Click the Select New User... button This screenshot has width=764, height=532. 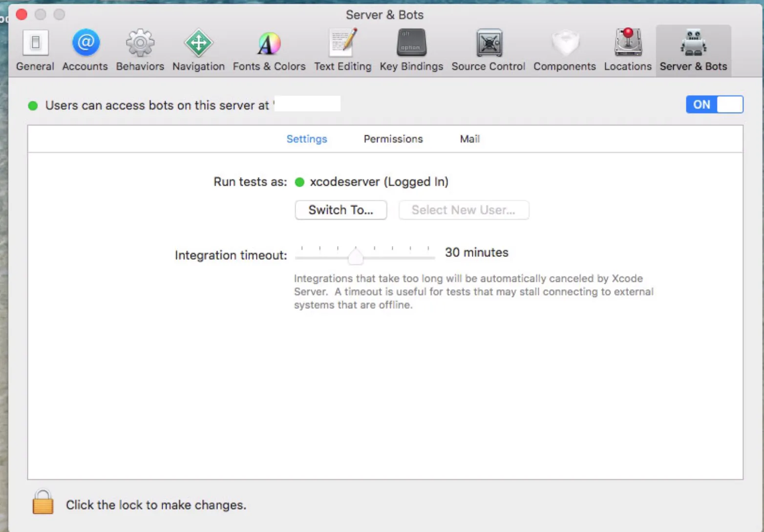tap(464, 210)
